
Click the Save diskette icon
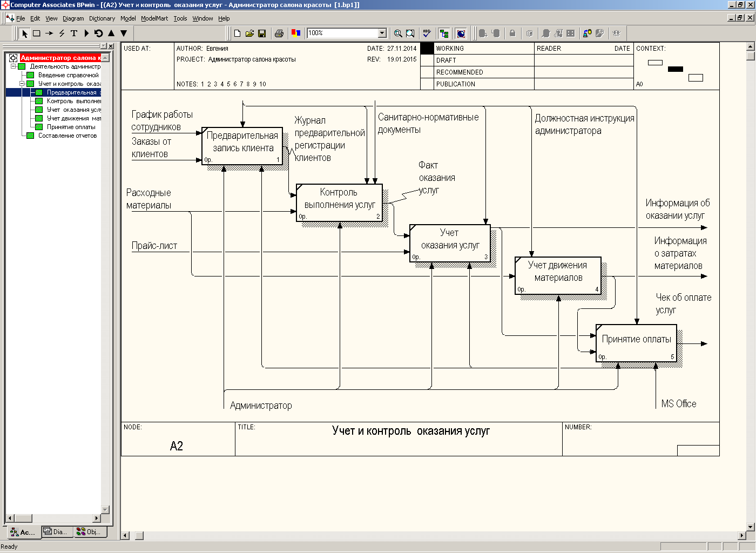(x=262, y=33)
